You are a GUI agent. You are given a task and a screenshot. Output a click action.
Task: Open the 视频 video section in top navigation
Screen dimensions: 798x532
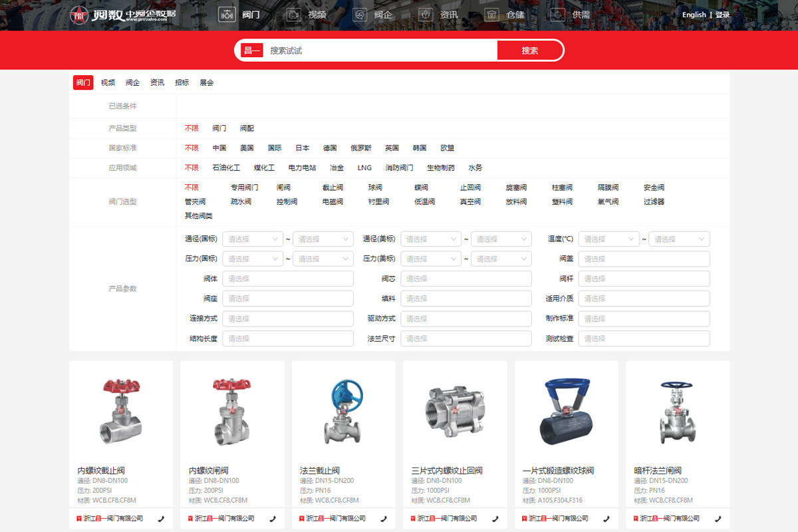pos(306,15)
